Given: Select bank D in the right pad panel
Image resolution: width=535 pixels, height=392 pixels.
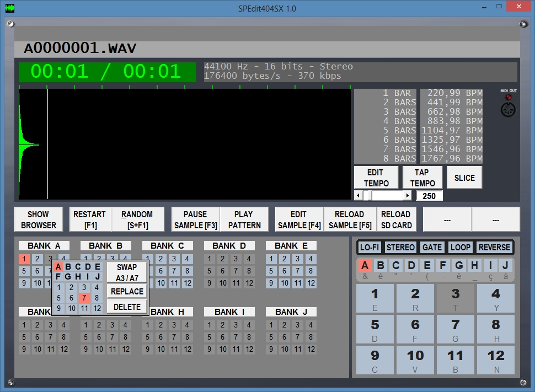Looking at the screenshot, I should (x=411, y=265).
